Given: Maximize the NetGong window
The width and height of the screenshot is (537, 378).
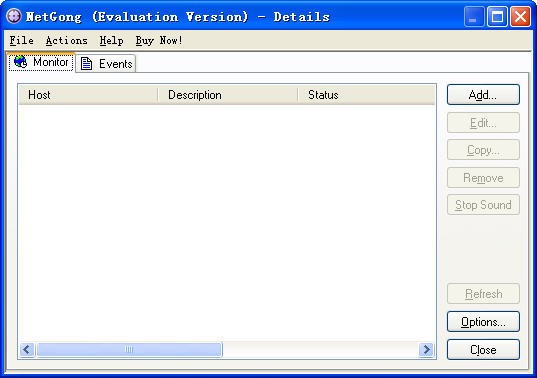Looking at the screenshot, I should tap(497, 16).
